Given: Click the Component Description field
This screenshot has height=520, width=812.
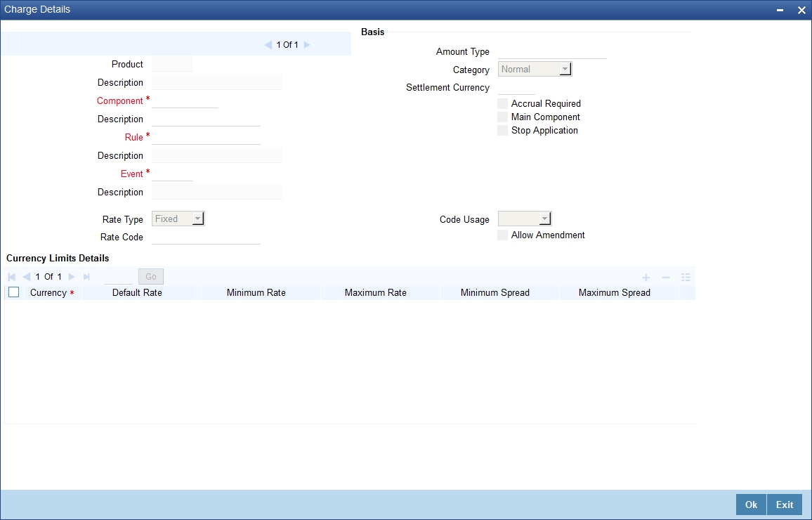Looking at the screenshot, I should (206, 119).
